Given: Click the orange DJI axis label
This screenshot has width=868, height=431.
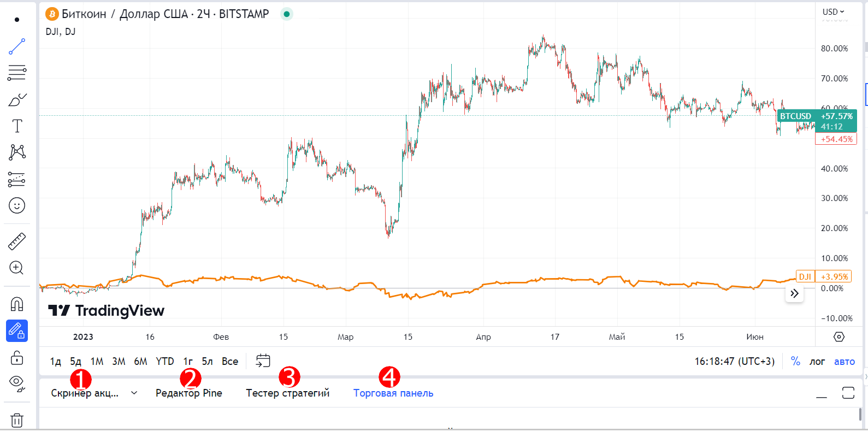Looking at the screenshot, I should click(805, 276).
